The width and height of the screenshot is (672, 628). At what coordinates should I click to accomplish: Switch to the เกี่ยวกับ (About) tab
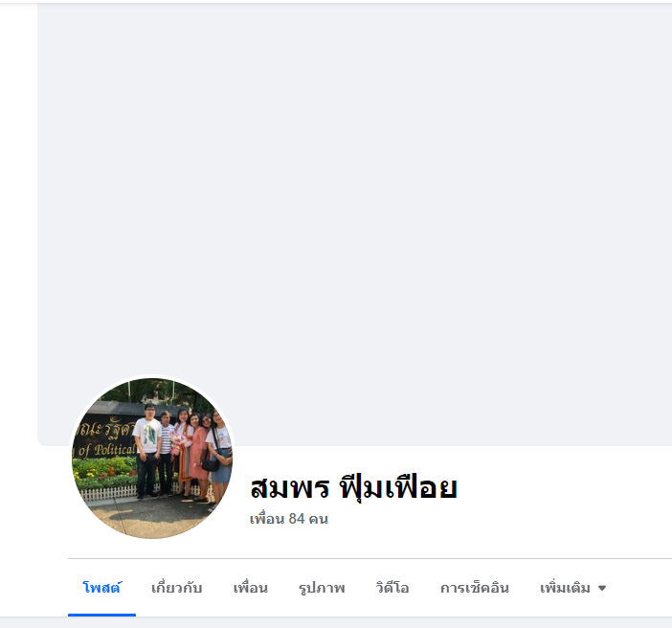tap(176, 587)
